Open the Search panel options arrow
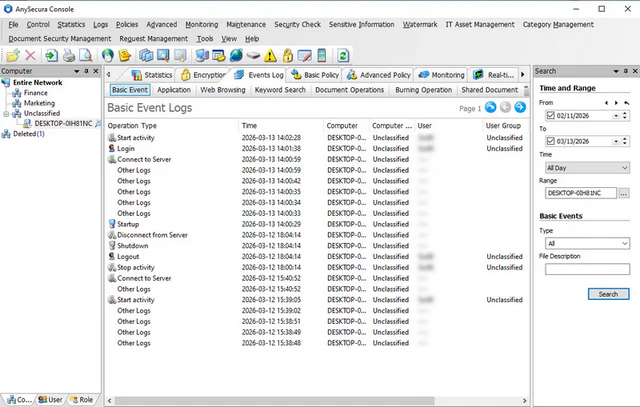This screenshot has width=640, height=407. [x=616, y=71]
